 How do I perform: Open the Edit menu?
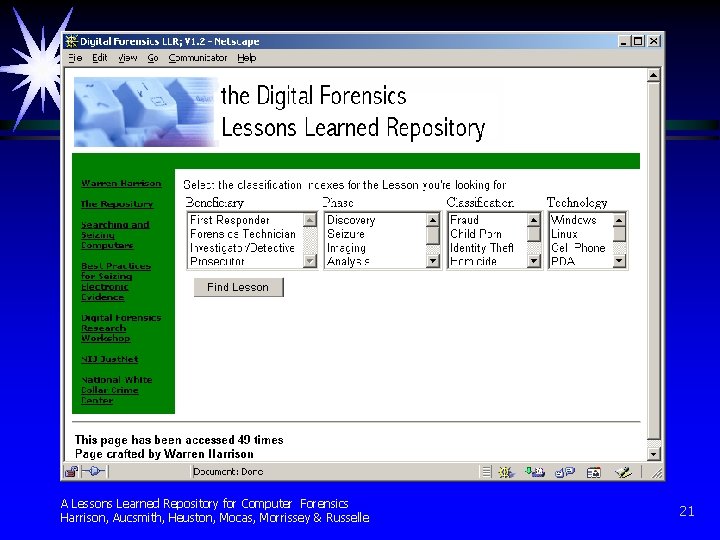(100, 58)
